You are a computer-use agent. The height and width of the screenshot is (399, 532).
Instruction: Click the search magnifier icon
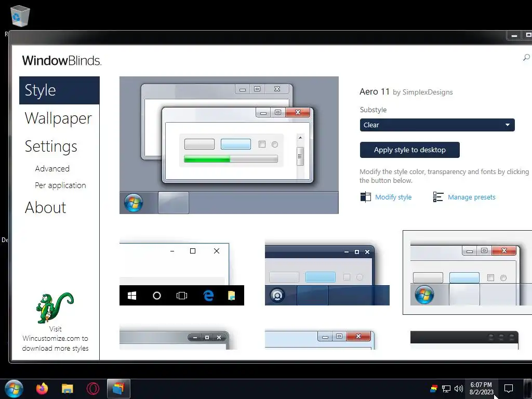[526, 57]
